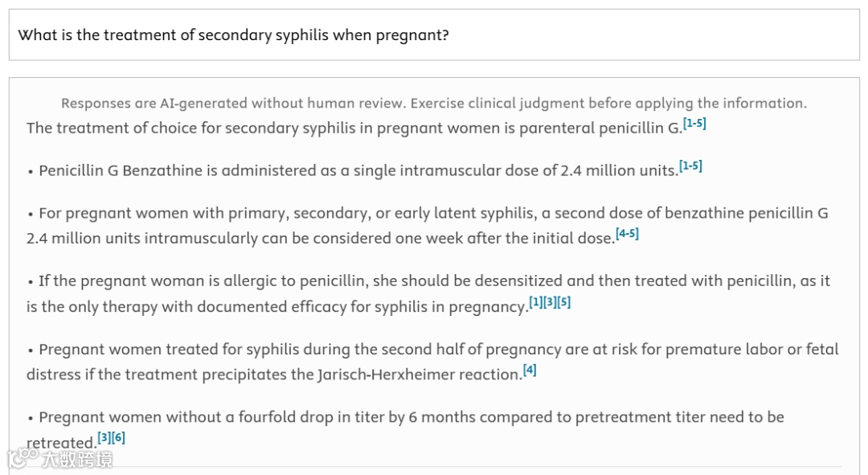Click the penicillin allergy desensitization bullet

click(x=428, y=293)
